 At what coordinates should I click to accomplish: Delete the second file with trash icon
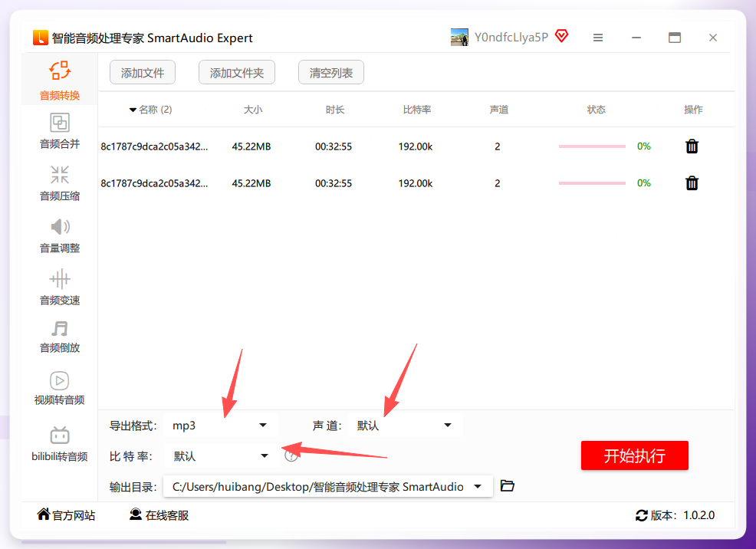(x=692, y=183)
